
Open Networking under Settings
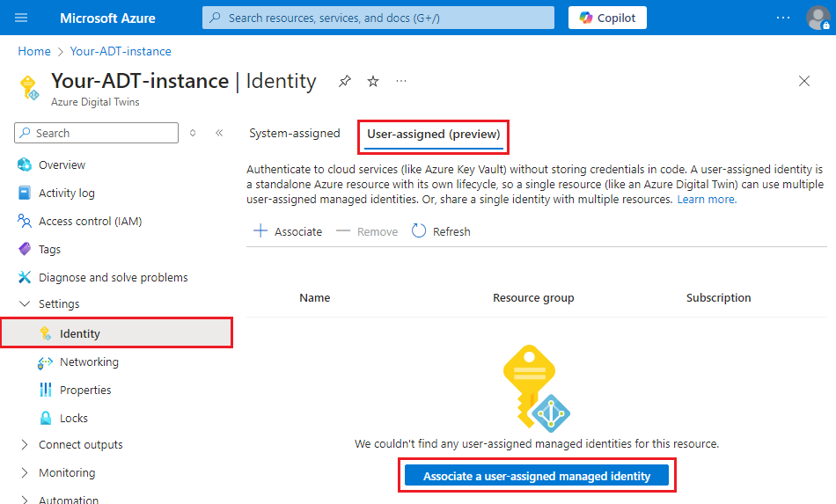click(x=89, y=362)
